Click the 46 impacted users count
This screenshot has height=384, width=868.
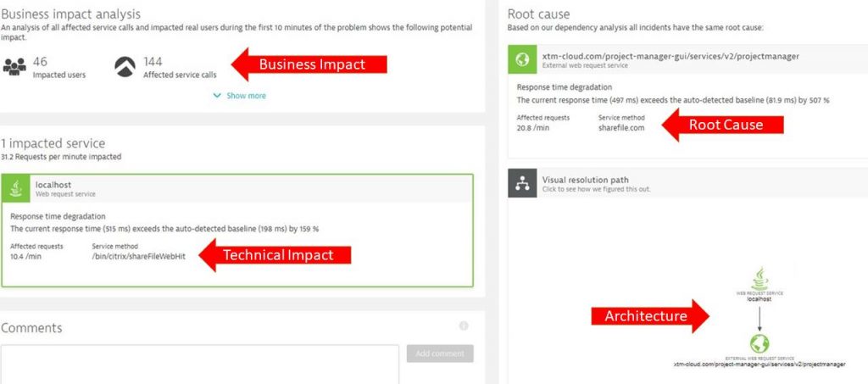pos(40,61)
